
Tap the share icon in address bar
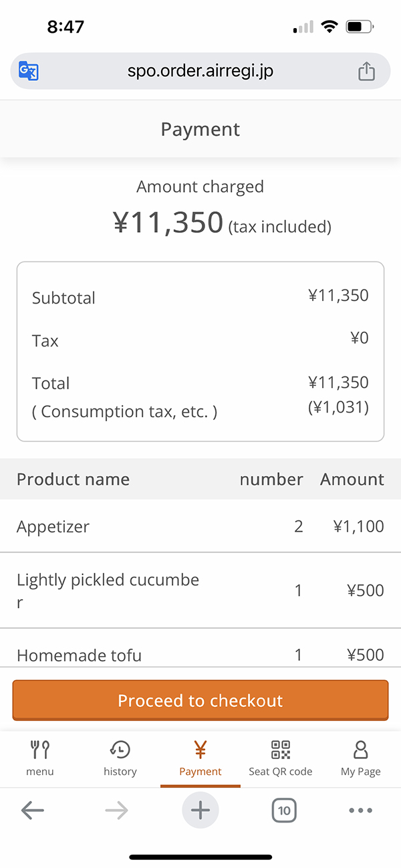(366, 71)
